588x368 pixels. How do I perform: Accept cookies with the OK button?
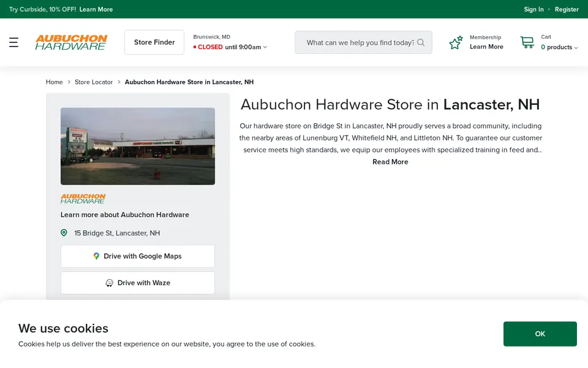click(x=540, y=334)
